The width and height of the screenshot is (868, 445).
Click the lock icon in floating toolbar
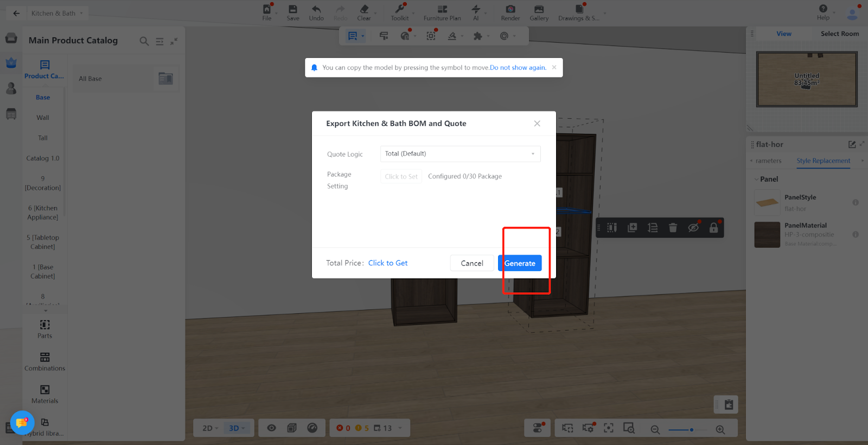[x=713, y=228]
